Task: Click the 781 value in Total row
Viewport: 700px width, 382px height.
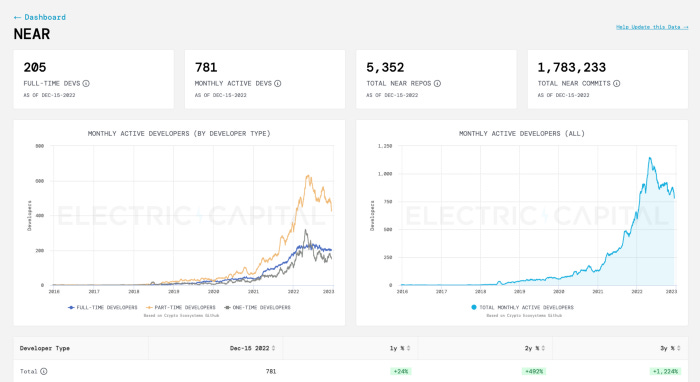Action: [271, 371]
